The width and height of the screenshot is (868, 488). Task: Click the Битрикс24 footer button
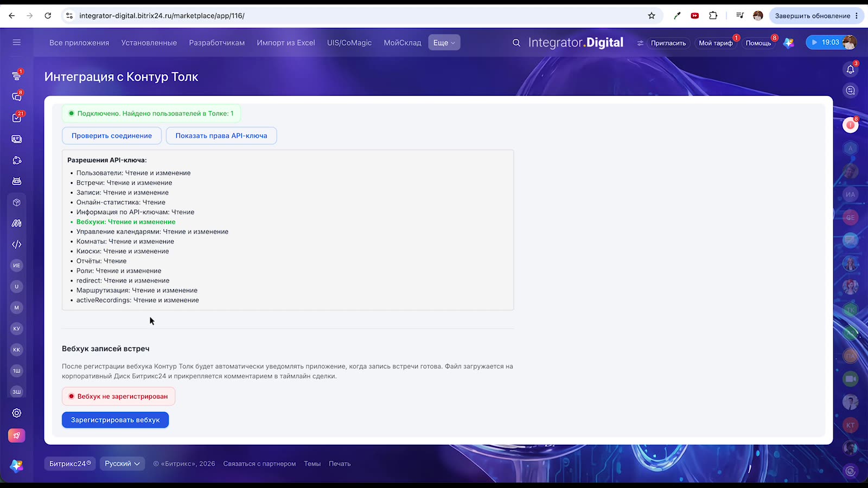[70, 464]
